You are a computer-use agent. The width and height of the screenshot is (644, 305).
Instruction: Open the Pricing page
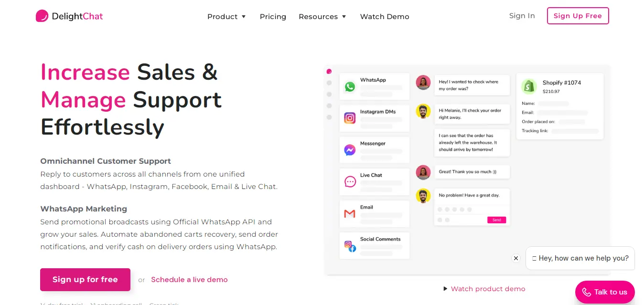273,17
